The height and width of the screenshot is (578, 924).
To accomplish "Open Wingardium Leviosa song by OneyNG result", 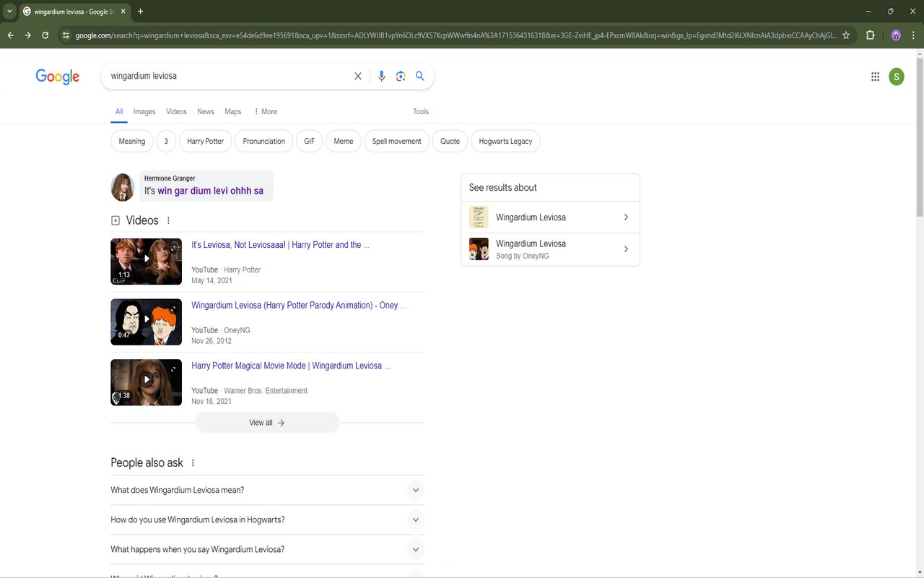I will click(550, 249).
